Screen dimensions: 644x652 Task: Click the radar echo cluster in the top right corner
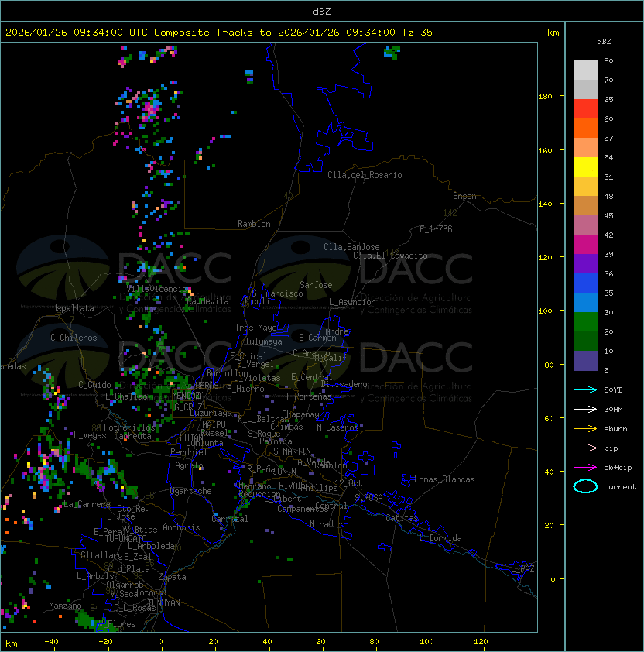coord(392,53)
